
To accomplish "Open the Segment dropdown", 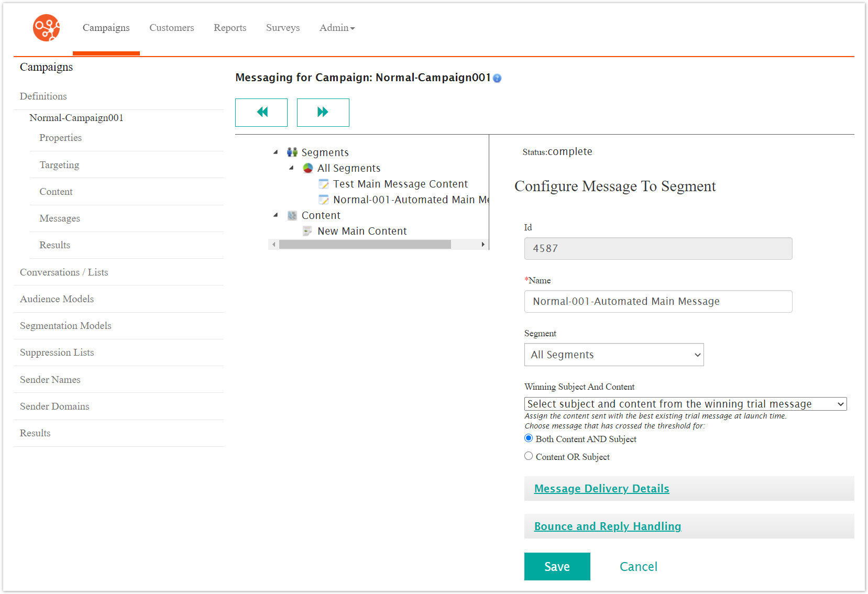I will click(x=613, y=355).
